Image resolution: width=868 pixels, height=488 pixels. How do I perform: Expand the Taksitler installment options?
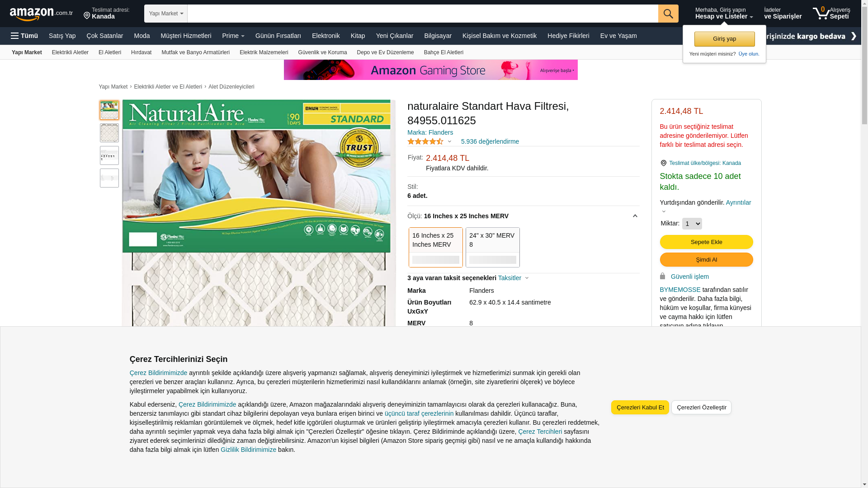[x=513, y=278]
